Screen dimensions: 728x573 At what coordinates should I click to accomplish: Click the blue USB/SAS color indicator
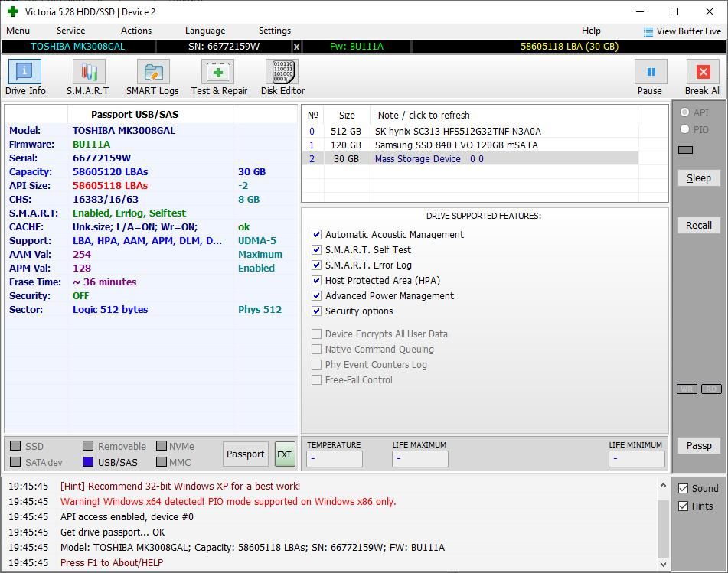88,461
